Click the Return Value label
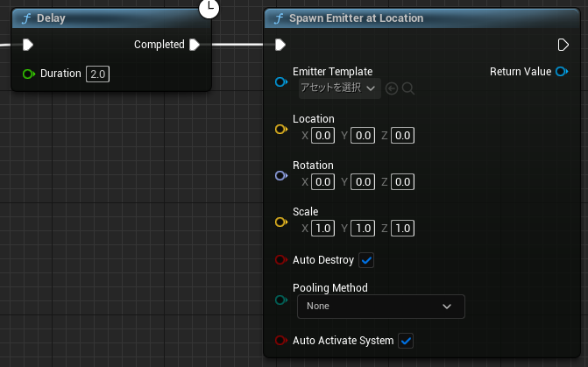588x367 pixels. pos(521,72)
